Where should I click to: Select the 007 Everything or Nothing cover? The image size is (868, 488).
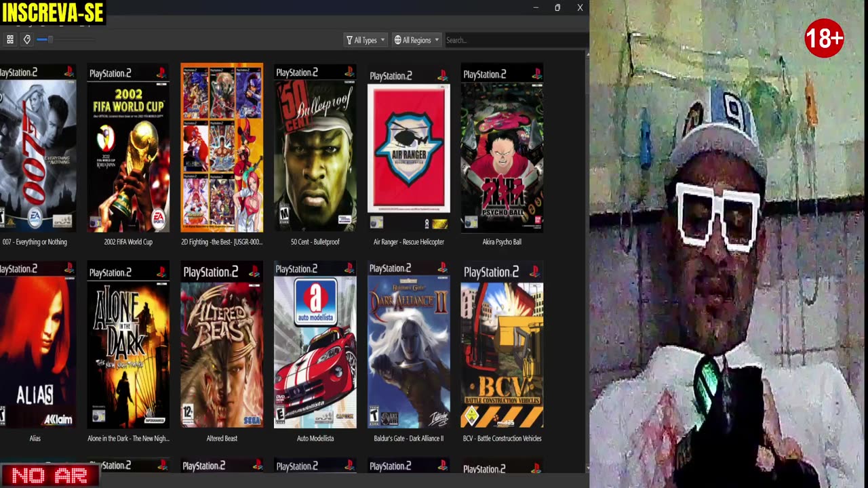pos(38,148)
